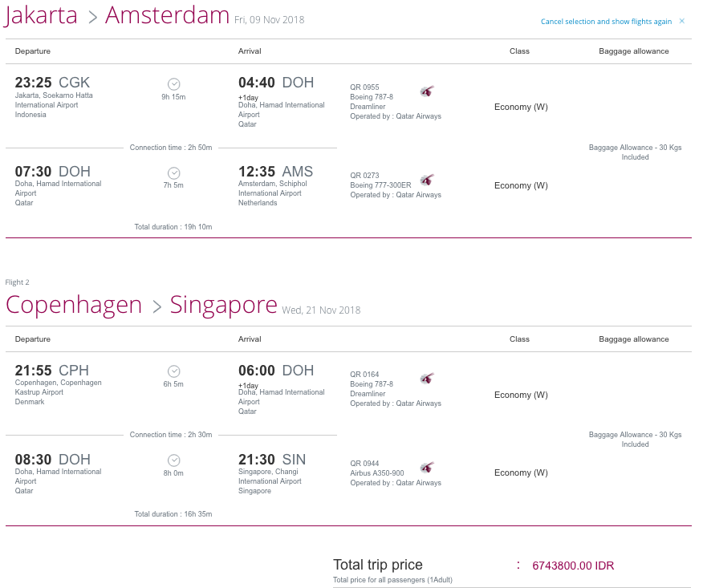
Task: Click Cancel selection and show flights again link
Action: pos(606,22)
